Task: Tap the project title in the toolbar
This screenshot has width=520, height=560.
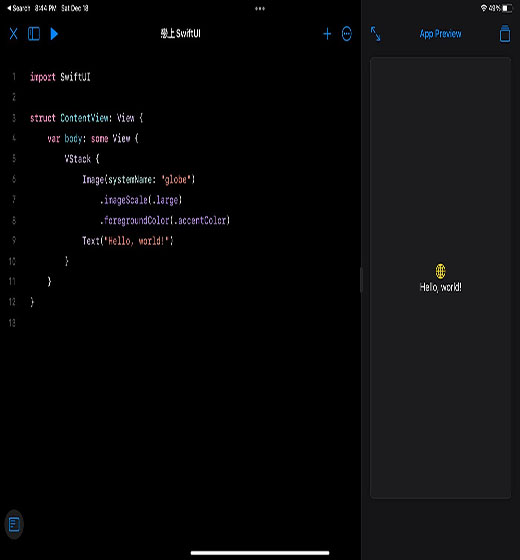Action: coord(180,34)
